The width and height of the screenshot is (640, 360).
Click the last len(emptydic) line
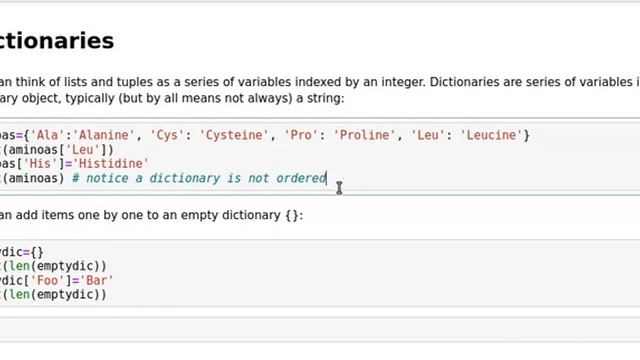53,294
